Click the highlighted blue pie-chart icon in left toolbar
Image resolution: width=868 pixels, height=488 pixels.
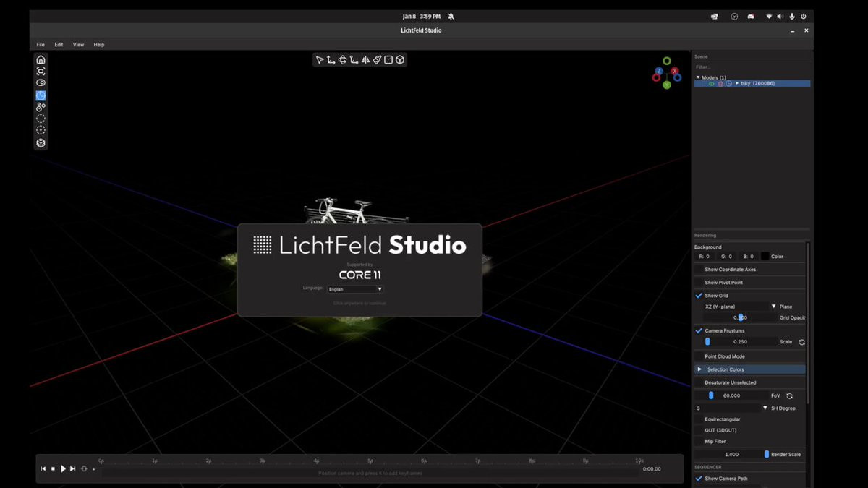coord(41,95)
